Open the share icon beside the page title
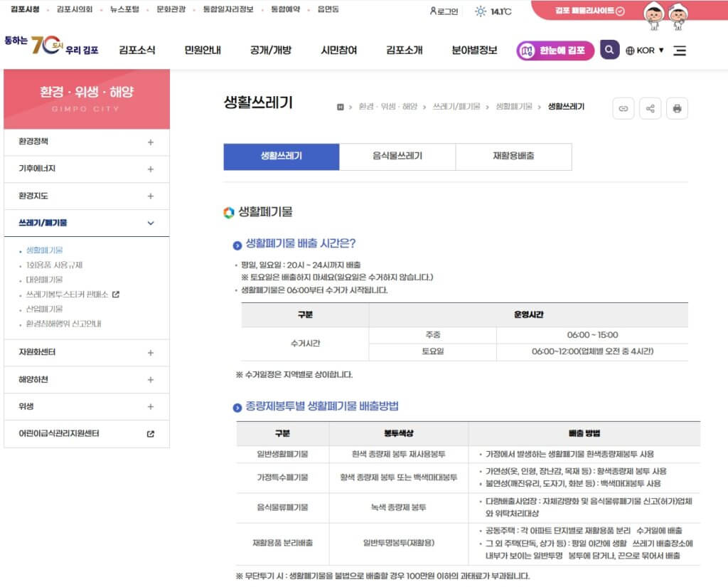Viewport: 728px width, 587px height. (651, 108)
